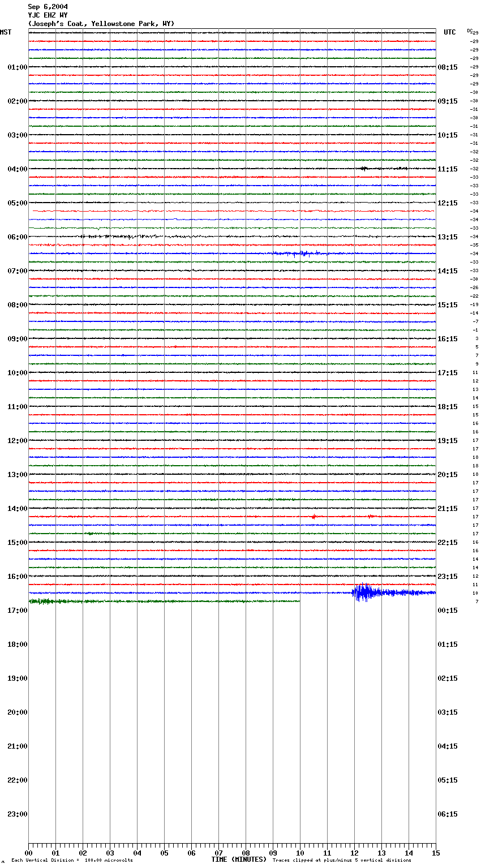The image size is (481, 868).
Task: Click the '17:00' MST hour label
Action: coord(18,611)
